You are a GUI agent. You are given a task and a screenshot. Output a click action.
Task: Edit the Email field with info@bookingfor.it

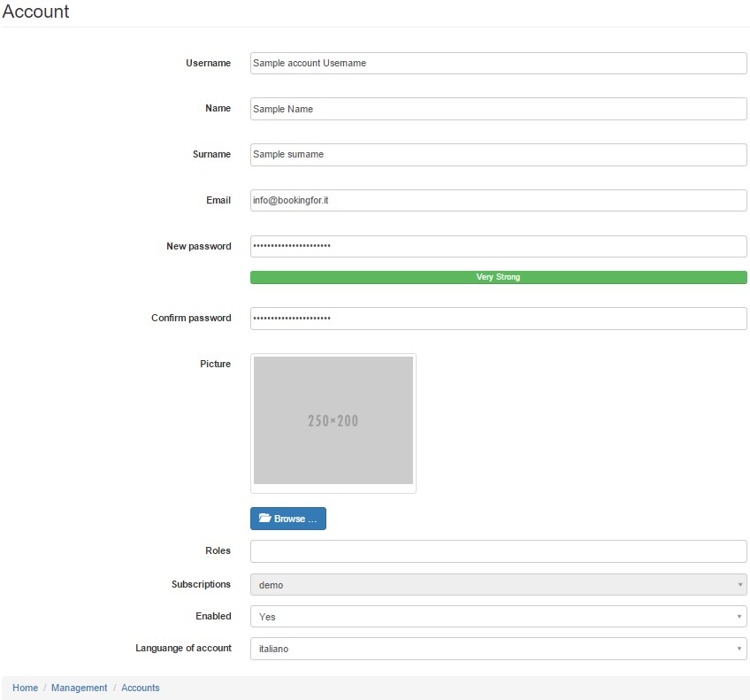[x=499, y=200]
